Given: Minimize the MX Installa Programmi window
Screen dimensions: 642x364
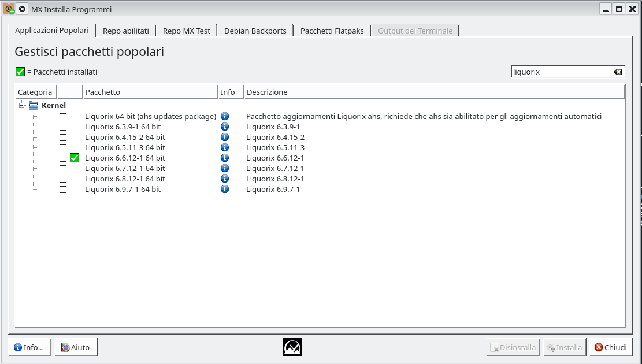Looking at the screenshot, I should pos(606,9).
